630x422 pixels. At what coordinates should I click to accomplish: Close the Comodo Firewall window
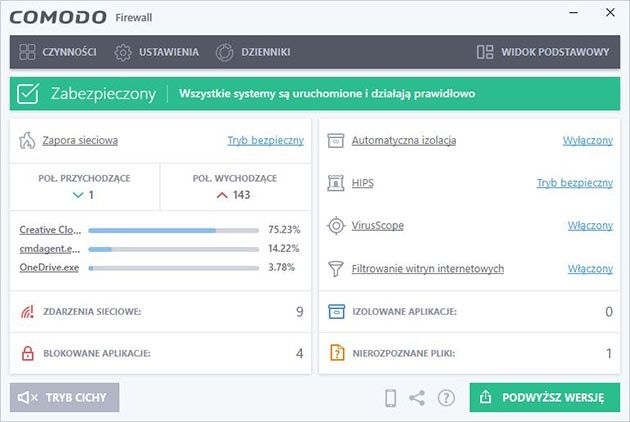click(610, 12)
